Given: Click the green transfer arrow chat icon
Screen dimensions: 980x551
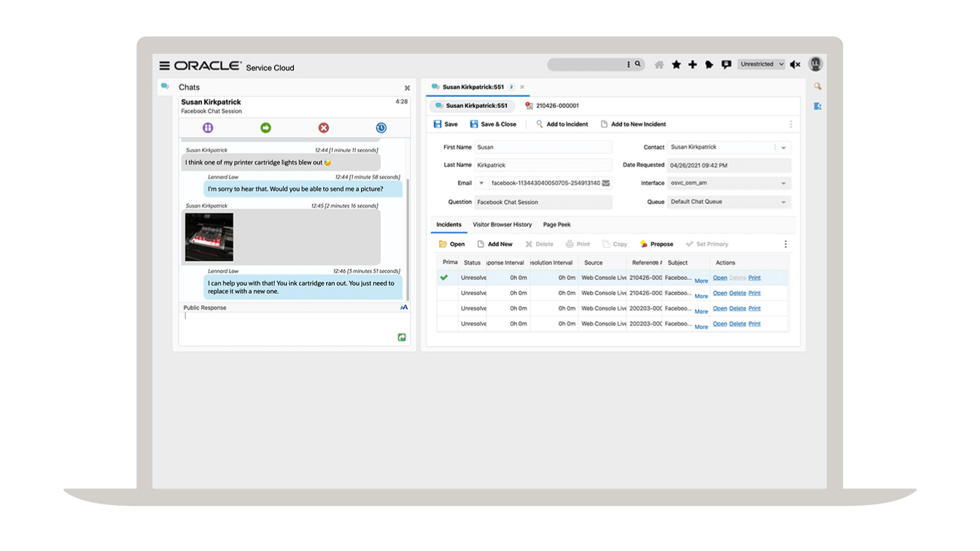Looking at the screenshot, I should (265, 128).
